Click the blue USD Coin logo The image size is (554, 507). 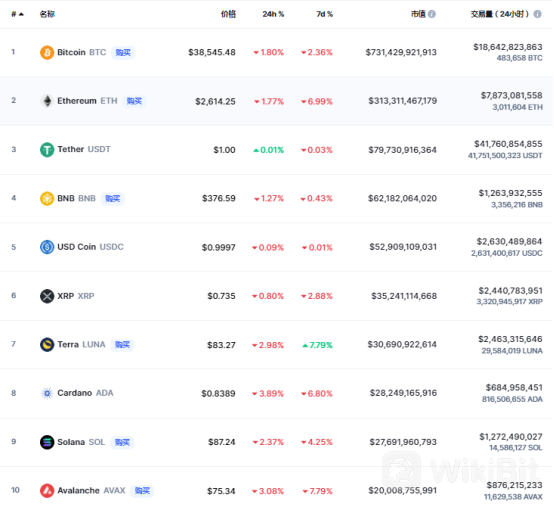click(47, 247)
